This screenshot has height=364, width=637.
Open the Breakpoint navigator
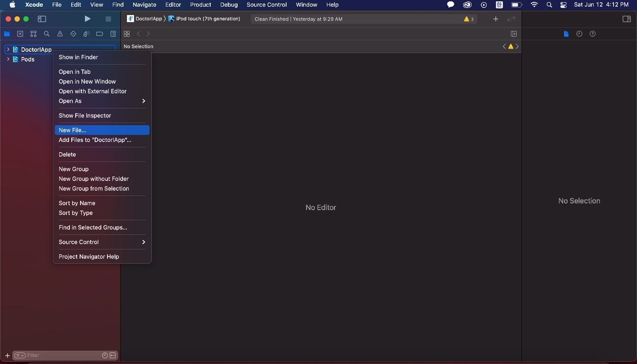coord(100,34)
